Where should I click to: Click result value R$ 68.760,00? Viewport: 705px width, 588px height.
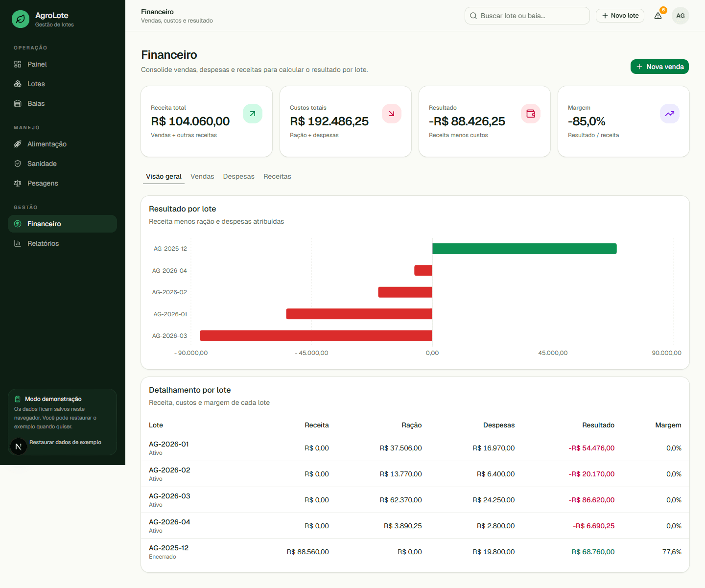593,552
